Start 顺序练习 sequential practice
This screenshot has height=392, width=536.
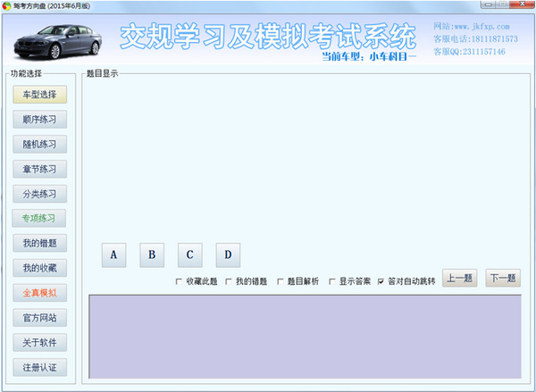click(x=39, y=120)
